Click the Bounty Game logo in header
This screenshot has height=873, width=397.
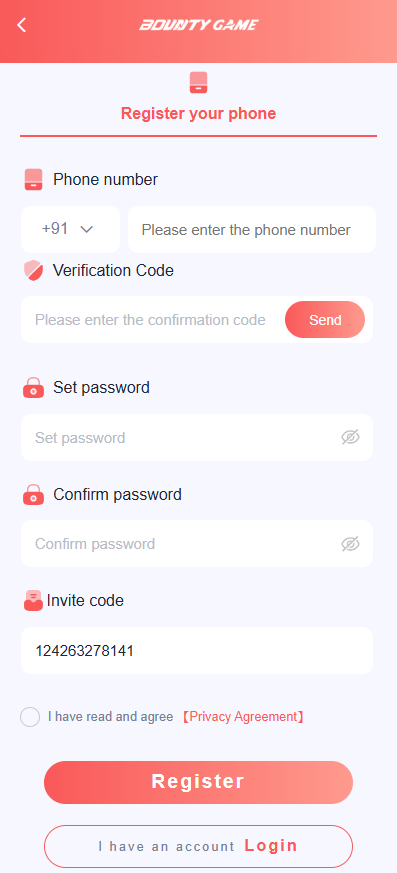199,25
